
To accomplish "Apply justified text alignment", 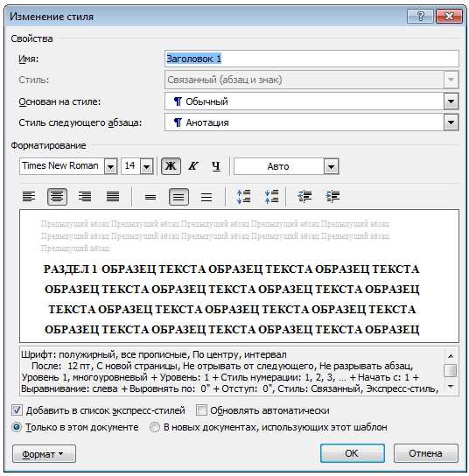I will (x=113, y=197).
